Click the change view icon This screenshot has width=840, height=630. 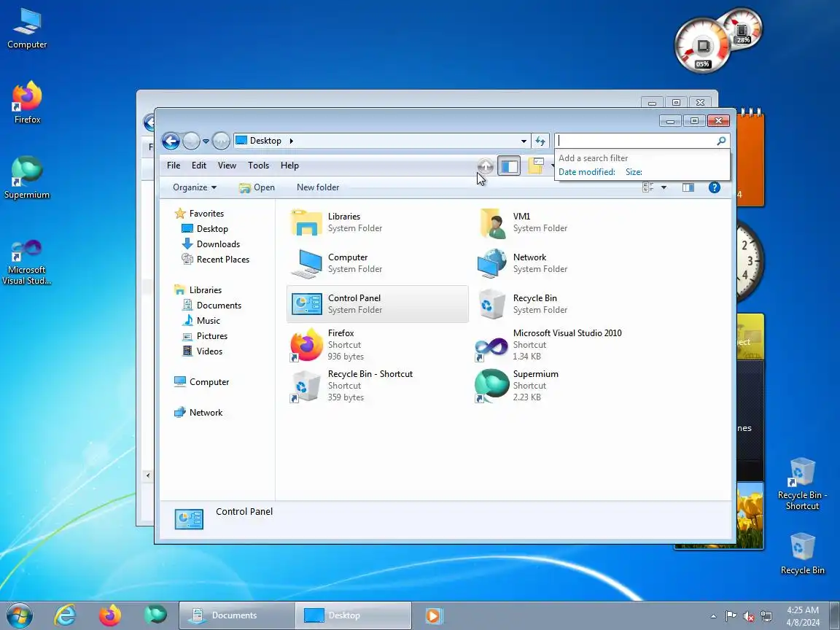click(647, 187)
